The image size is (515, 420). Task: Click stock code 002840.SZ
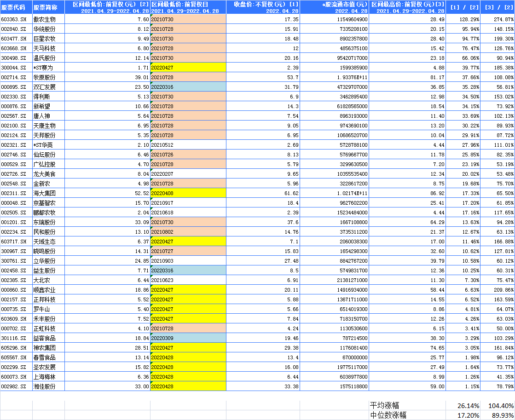[x=16, y=29]
